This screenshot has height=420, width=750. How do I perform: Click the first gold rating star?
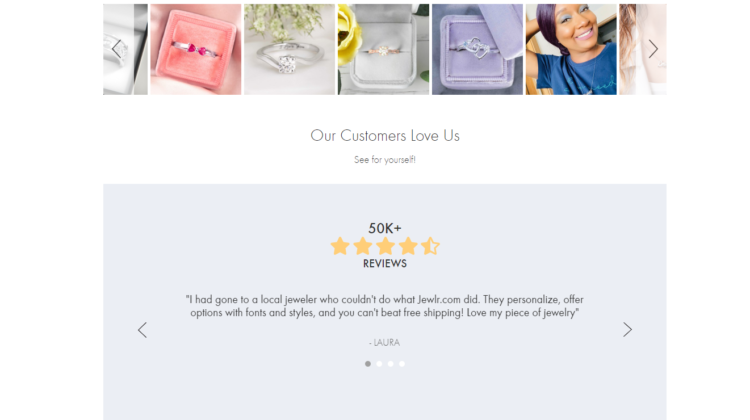pos(340,246)
